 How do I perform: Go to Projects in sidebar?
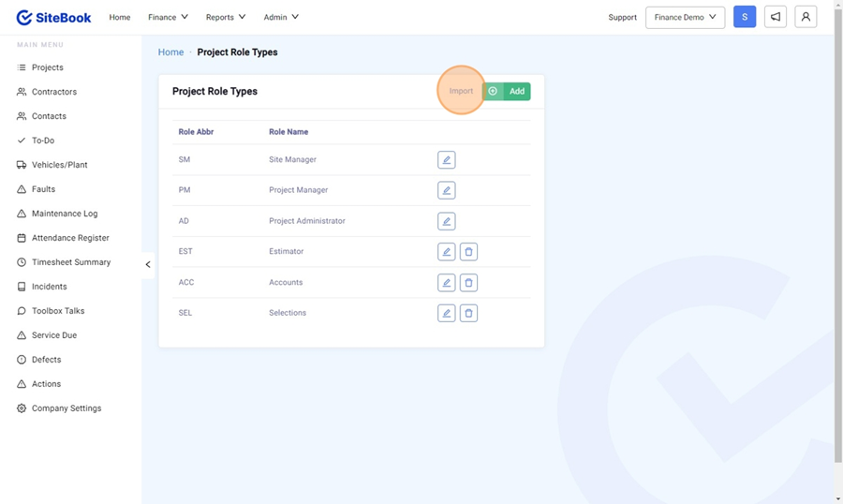[x=47, y=67]
